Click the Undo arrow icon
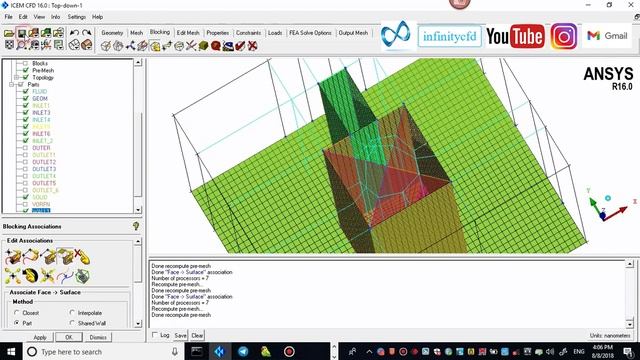 pyautogui.click(x=74, y=33)
